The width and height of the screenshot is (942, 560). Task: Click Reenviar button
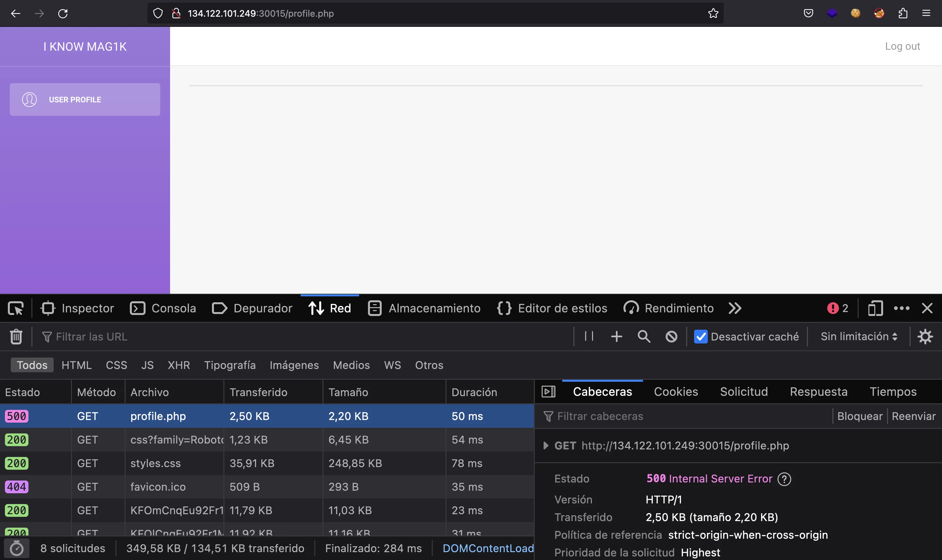coord(913,416)
